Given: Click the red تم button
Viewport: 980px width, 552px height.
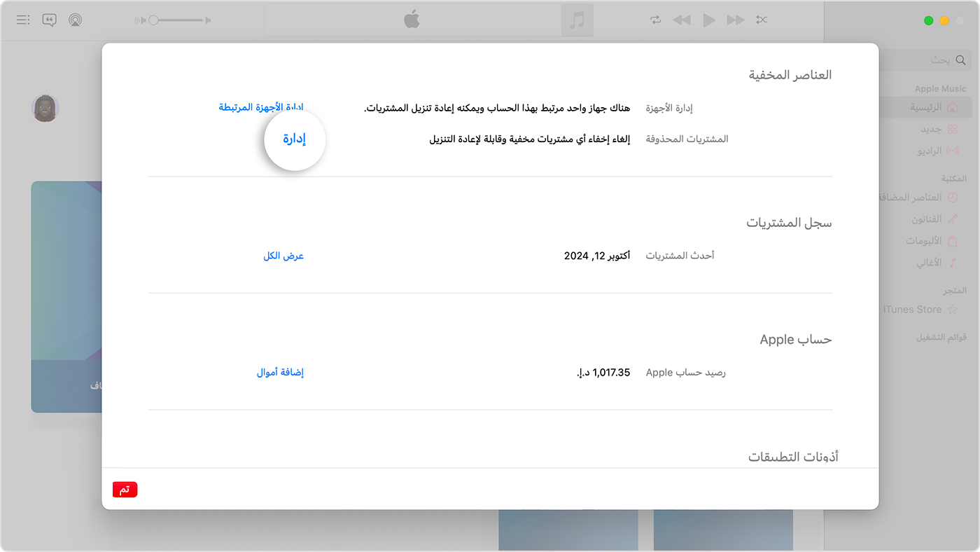Looking at the screenshot, I should [x=125, y=490].
